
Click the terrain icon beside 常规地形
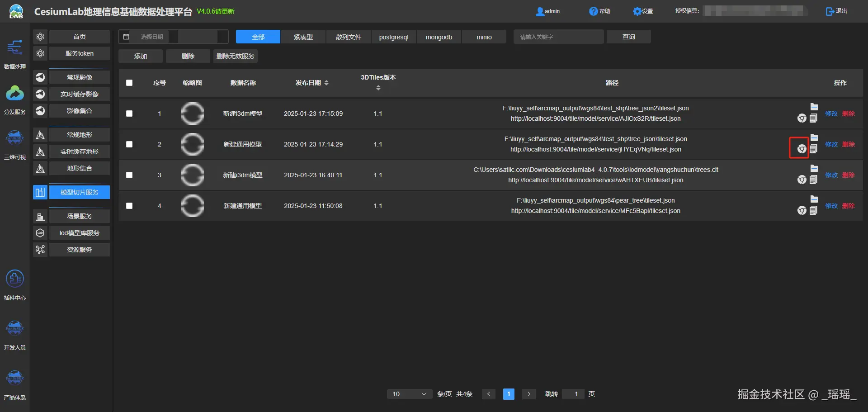coord(40,135)
